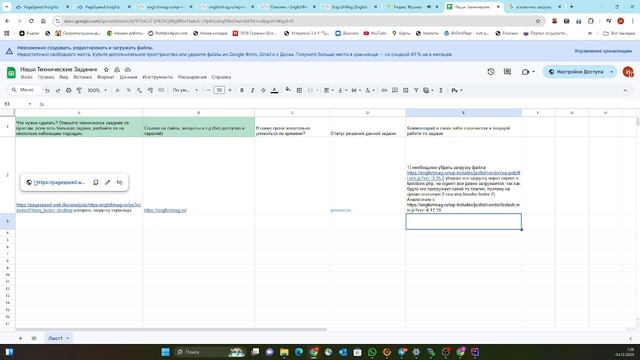Image resolution: width=640 pixels, height=360 pixels.
Task: Open the 100% zoom dropdown
Action: coord(97,90)
